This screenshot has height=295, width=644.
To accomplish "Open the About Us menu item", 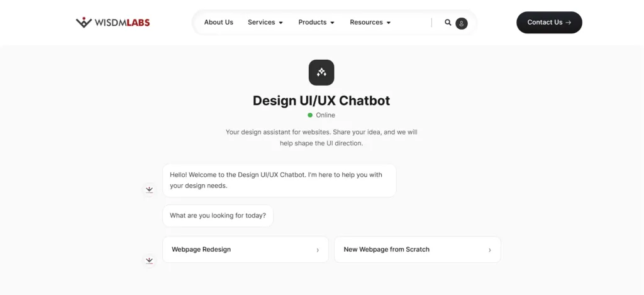I will tap(218, 22).
